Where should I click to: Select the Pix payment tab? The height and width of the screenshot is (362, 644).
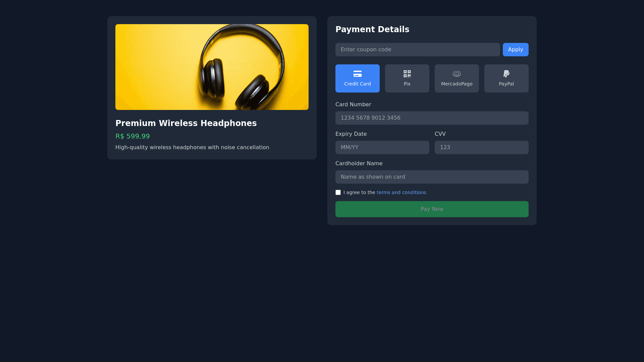[407, 79]
